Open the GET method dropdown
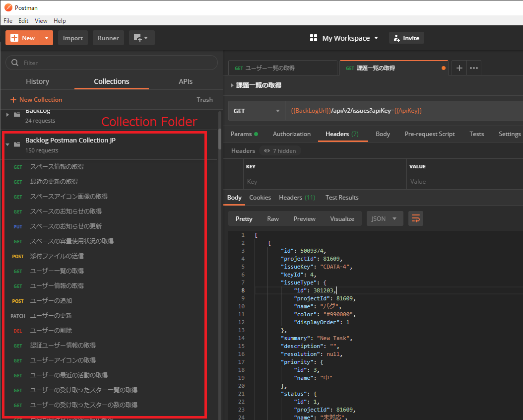The image size is (523, 420). click(257, 111)
